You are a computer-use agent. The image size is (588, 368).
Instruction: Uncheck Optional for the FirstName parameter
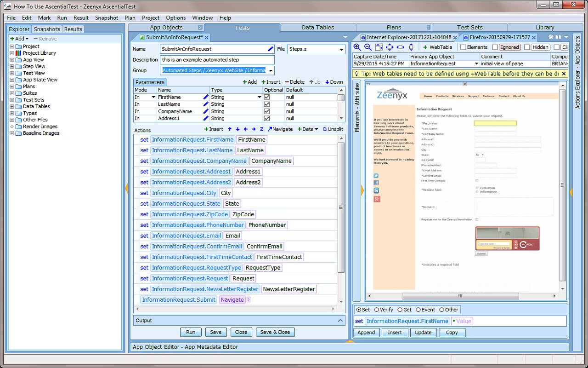pyautogui.click(x=267, y=97)
